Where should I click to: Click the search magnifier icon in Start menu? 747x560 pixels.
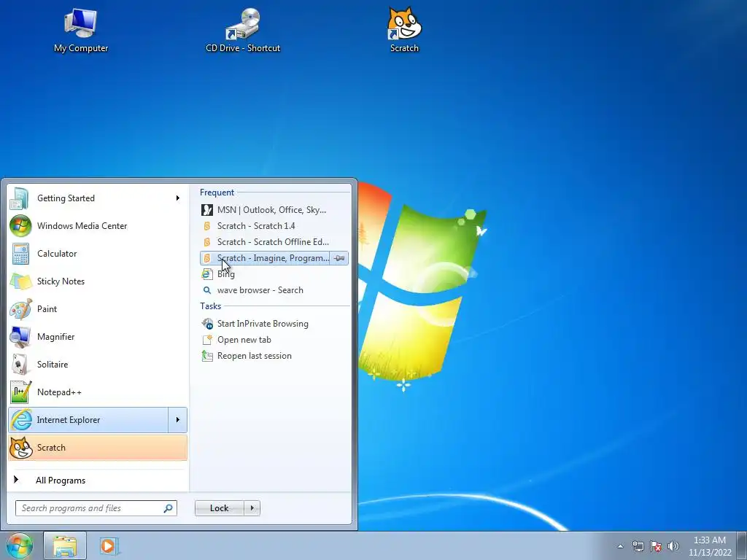point(169,508)
